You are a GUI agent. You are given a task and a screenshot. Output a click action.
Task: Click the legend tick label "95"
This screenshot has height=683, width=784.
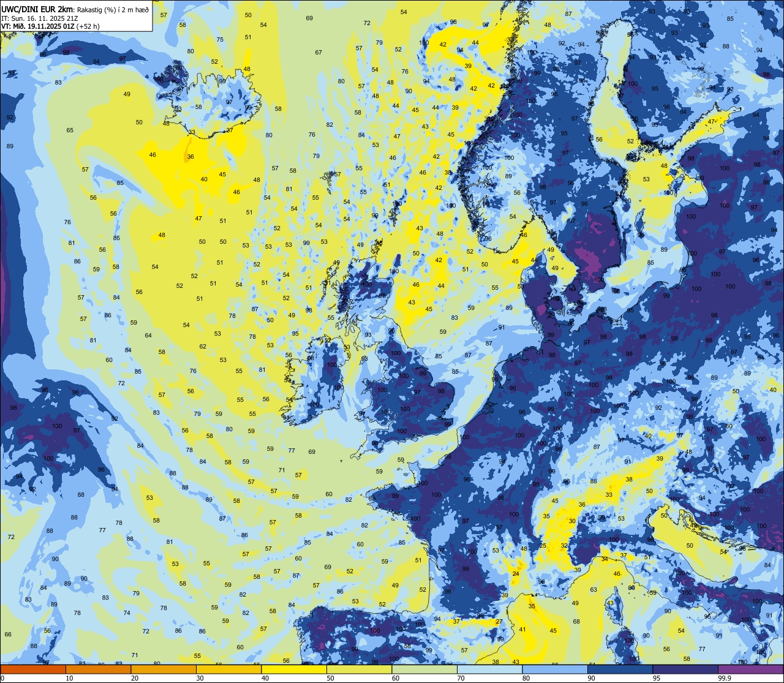657,678
